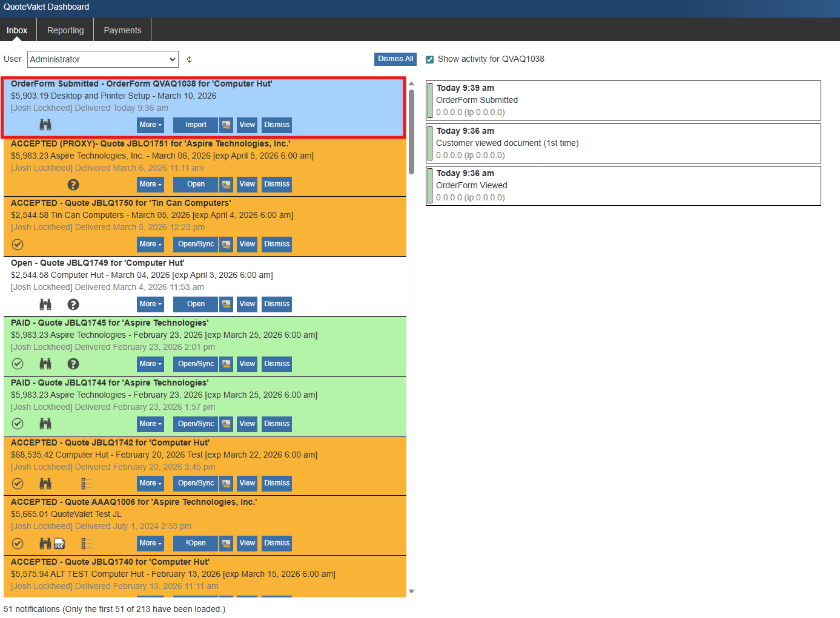Click the checkmark icon on PAID quote JBLQ1745
This screenshot has width=840, height=618.
pos(17,364)
